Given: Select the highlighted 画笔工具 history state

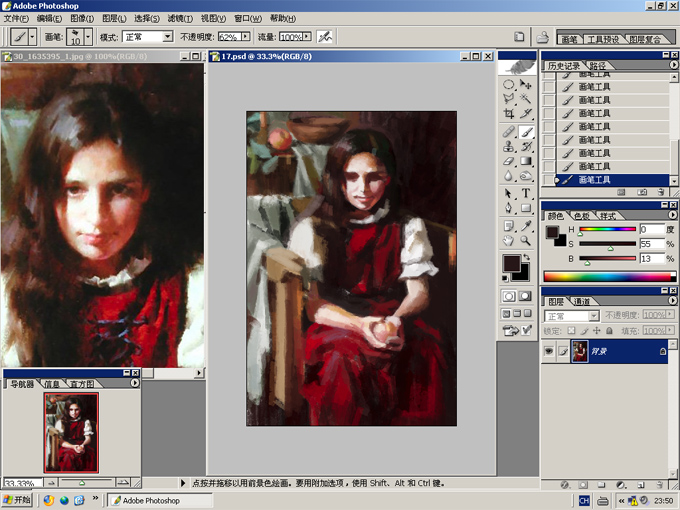Looking at the screenshot, I should pos(612,180).
